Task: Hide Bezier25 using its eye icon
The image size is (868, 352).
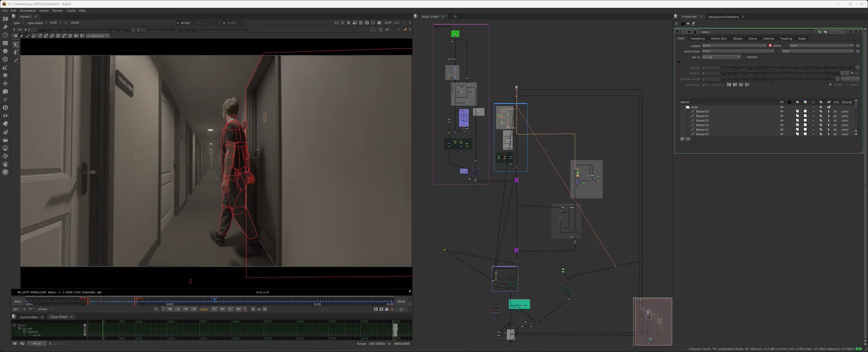Action: [782, 112]
